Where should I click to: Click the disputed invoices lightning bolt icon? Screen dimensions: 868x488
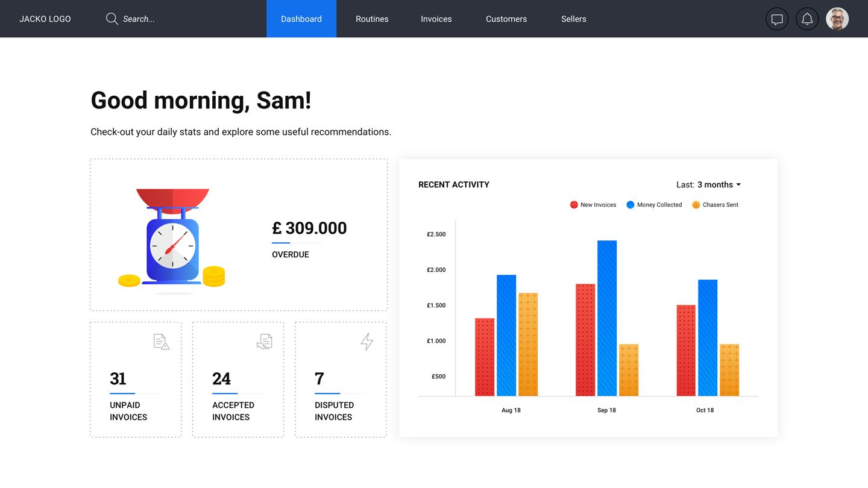pos(366,342)
